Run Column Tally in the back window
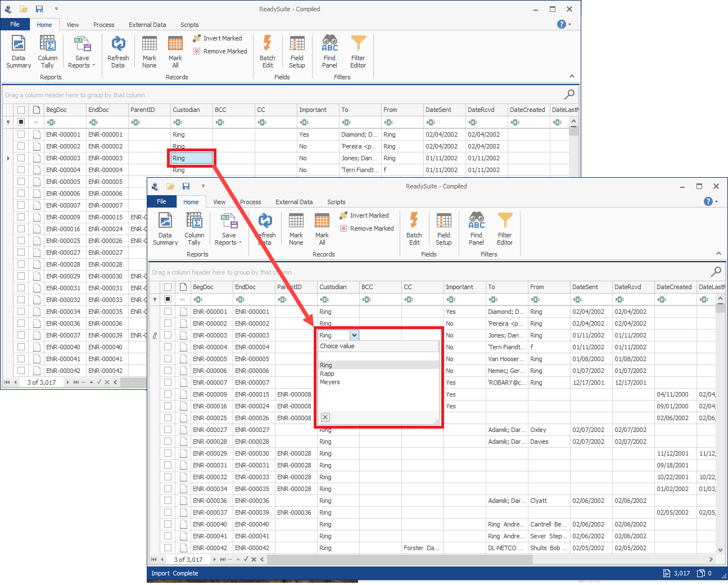The width and height of the screenshot is (728, 585). (x=48, y=52)
